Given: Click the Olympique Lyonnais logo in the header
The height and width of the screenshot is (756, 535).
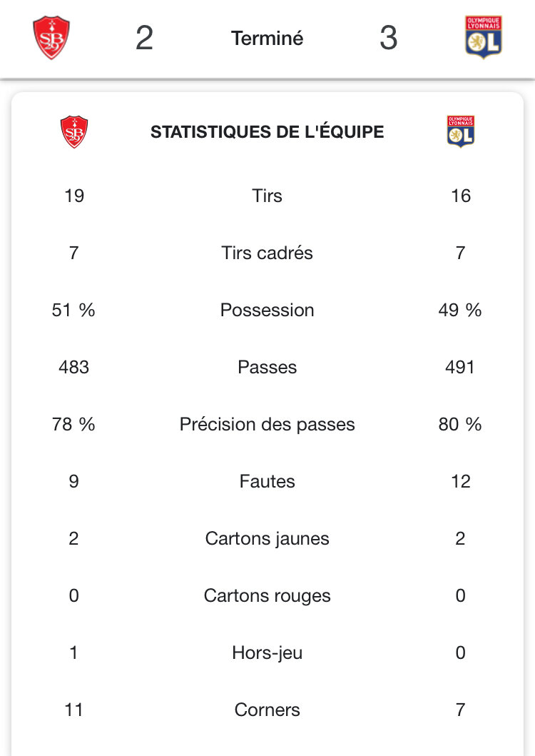Looking at the screenshot, I should (x=483, y=37).
